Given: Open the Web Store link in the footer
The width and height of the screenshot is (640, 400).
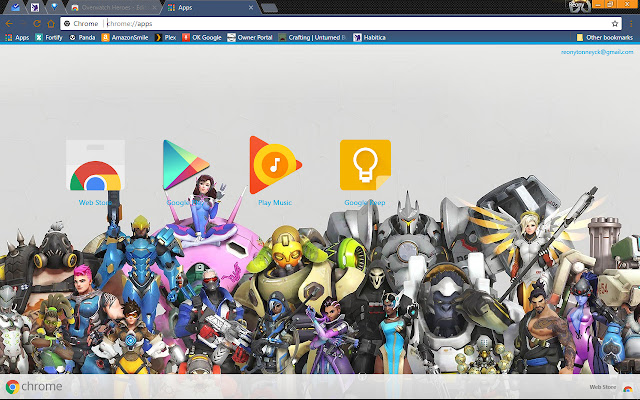Looking at the screenshot, I should click(x=611, y=387).
